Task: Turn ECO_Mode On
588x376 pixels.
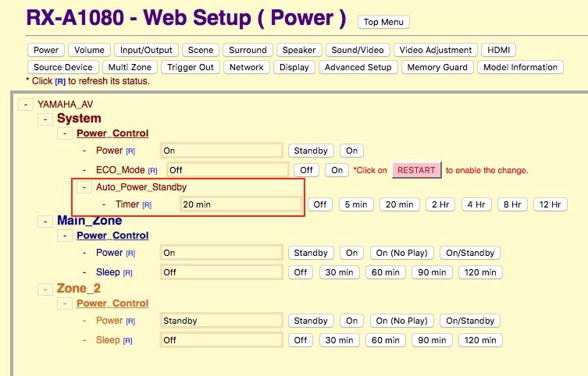Action: point(337,170)
